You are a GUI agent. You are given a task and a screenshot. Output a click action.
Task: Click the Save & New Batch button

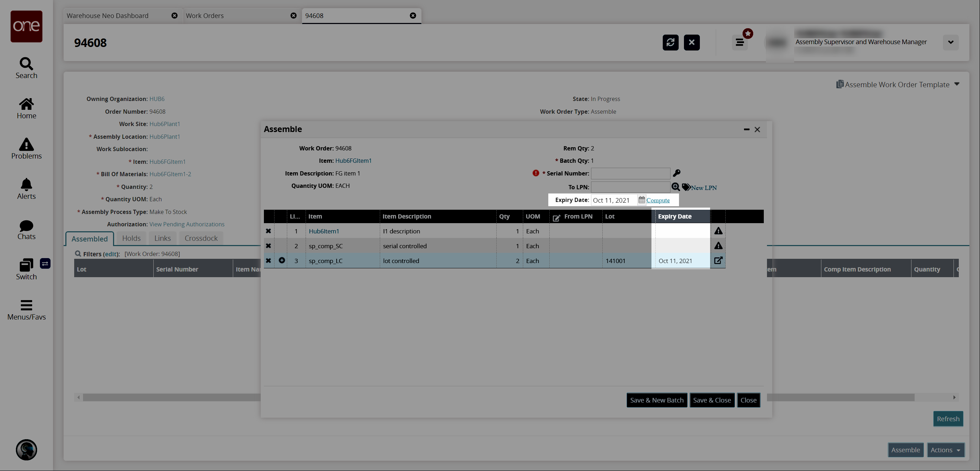click(657, 400)
